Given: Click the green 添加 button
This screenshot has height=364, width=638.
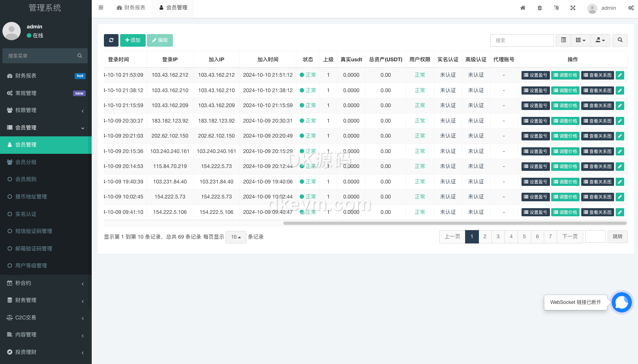Looking at the screenshot, I should click(x=133, y=40).
